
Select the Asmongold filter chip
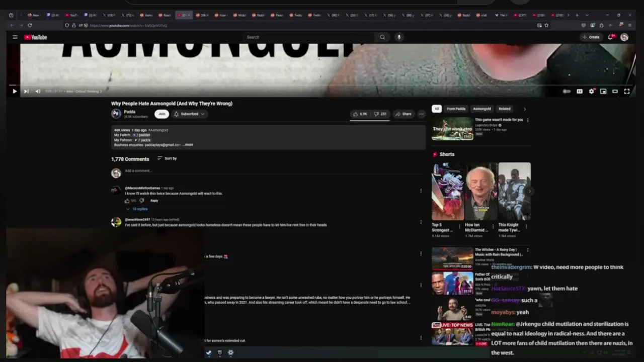tap(481, 109)
